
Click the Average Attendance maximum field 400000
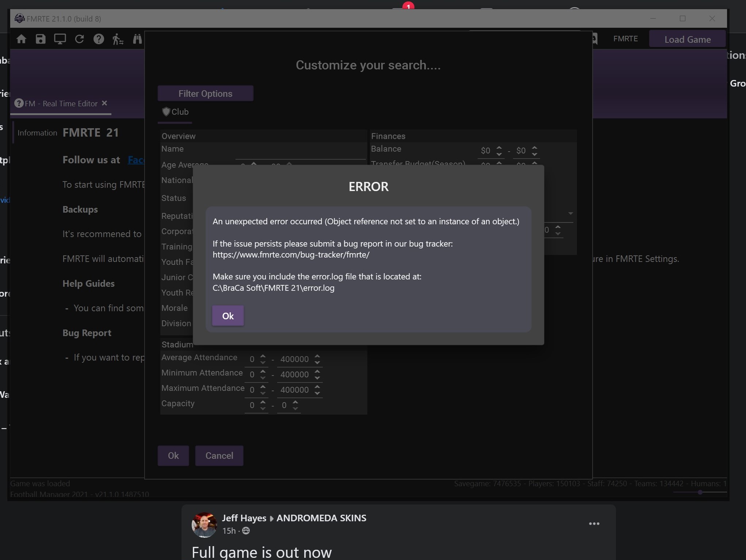pos(295,359)
